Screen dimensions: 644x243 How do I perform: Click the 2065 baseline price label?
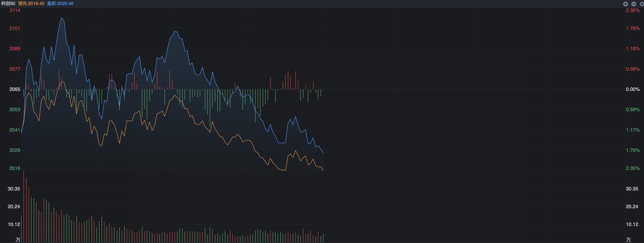(x=15, y=89)
